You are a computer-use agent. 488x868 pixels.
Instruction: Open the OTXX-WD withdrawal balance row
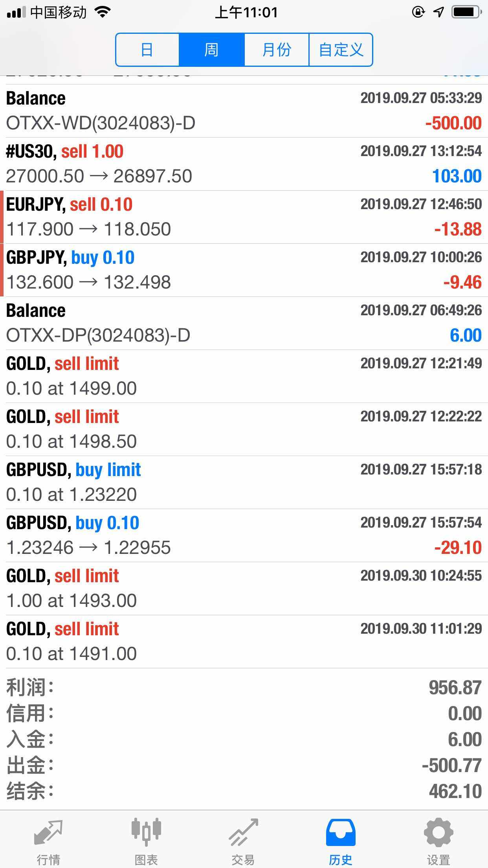(x=244, y=111)
